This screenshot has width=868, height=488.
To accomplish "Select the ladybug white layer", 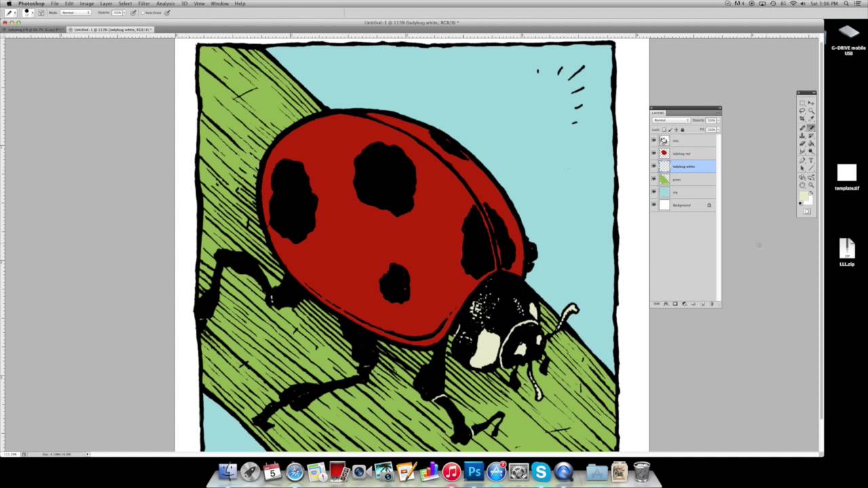I will 684,166.
